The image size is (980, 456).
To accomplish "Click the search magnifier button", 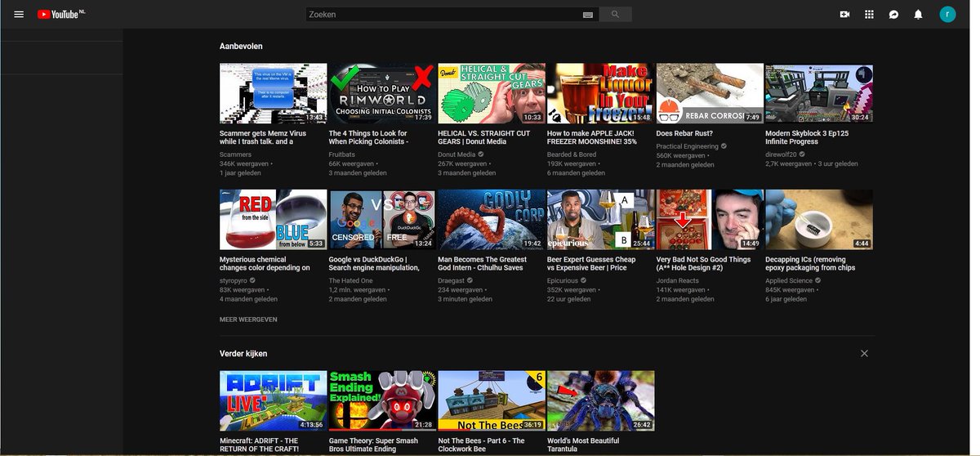I will pos(615,15).
